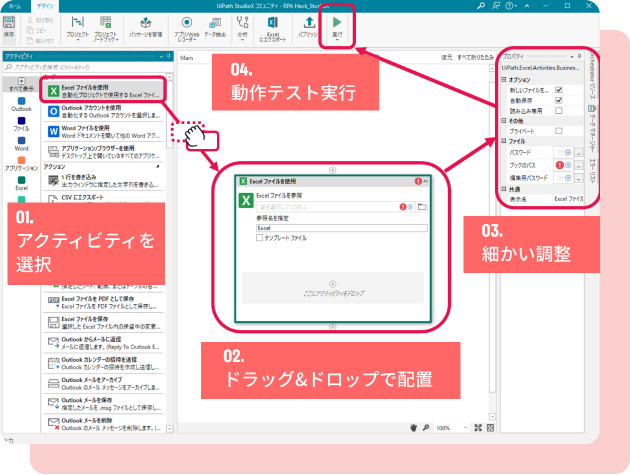
Task: Select Excel ファイルを保存 activity
Action: pyautogui.click(x=103, y=322)
